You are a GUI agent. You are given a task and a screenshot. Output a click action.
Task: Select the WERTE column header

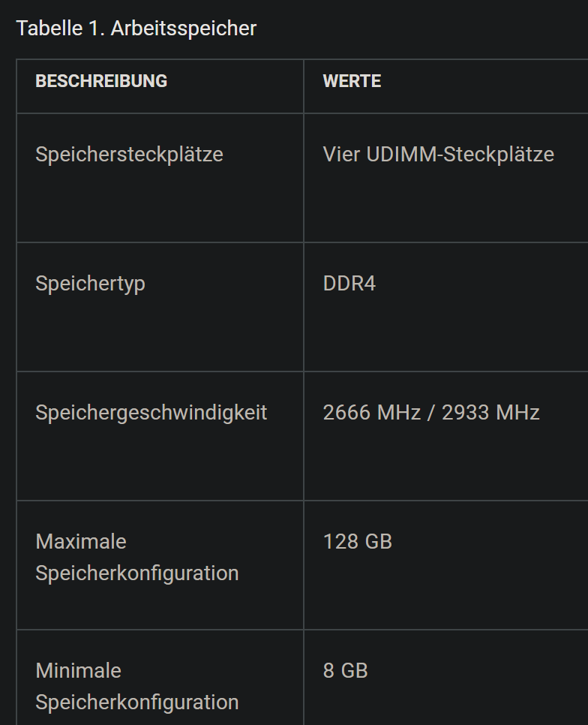(x=352, y=81)
